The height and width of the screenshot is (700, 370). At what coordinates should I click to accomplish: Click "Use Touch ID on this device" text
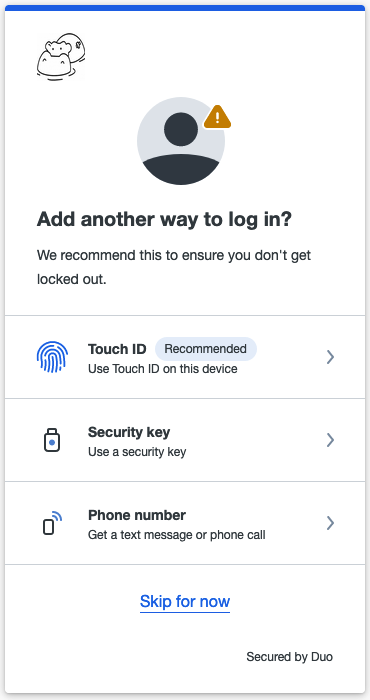click(162, 369)
